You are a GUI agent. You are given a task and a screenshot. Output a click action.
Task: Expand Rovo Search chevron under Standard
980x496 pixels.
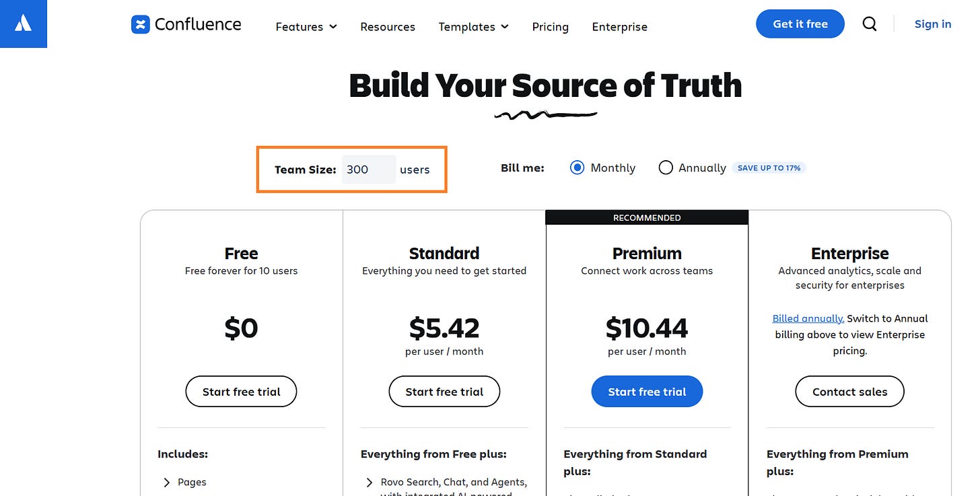370,482
